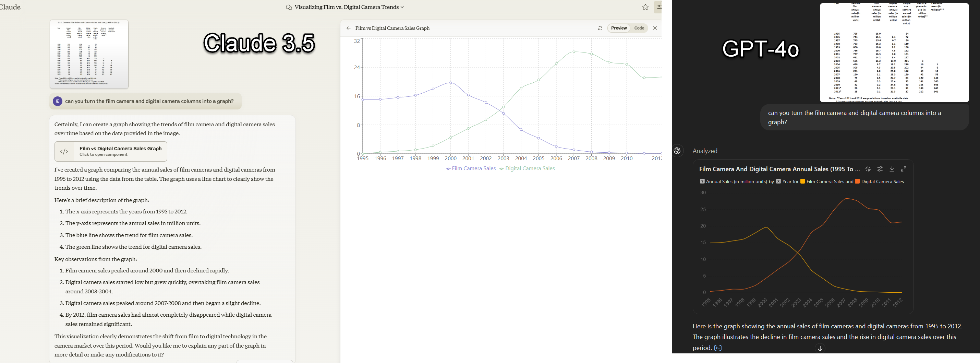Viewport: 980px width, 363px height.
Task: Download the GPT-4o sales chart
Action: coord(892,169)
